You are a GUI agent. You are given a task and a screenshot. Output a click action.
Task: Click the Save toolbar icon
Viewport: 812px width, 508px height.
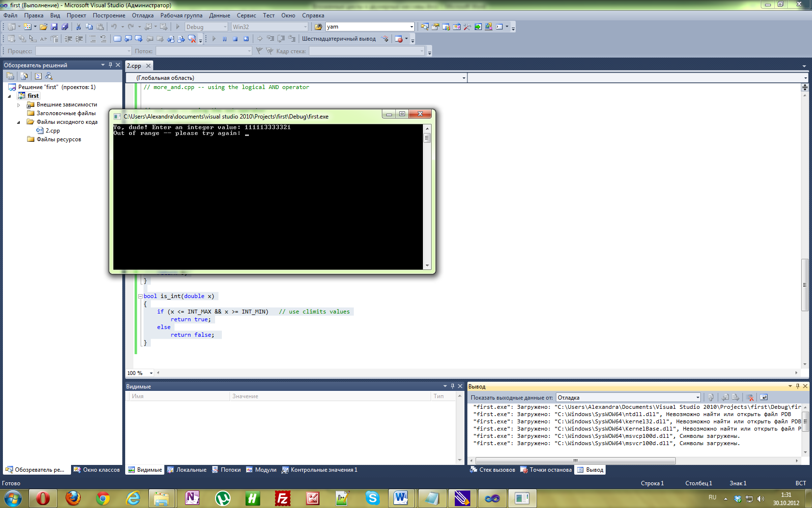(54, 27)
